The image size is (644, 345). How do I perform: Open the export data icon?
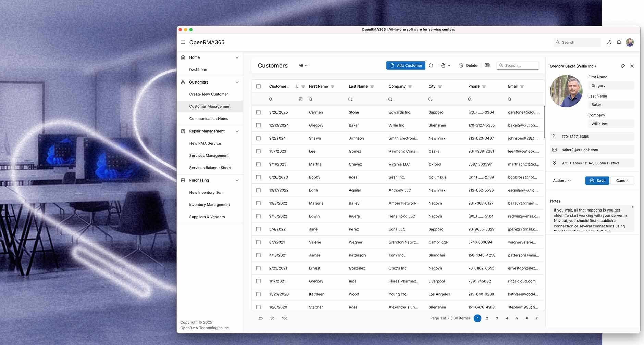(444, 65)
